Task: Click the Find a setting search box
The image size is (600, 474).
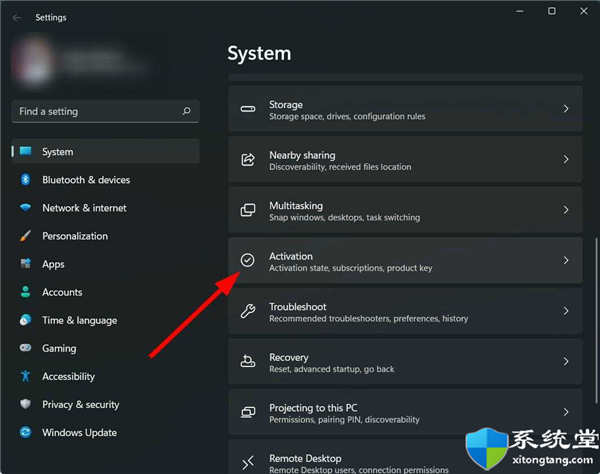Action: click(x=106, y=111)
